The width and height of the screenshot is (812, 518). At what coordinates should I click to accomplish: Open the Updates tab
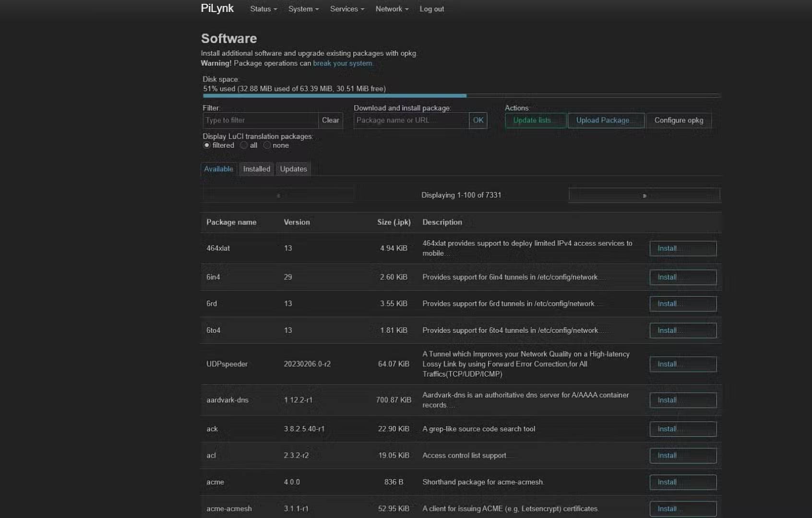pos(293,169)
